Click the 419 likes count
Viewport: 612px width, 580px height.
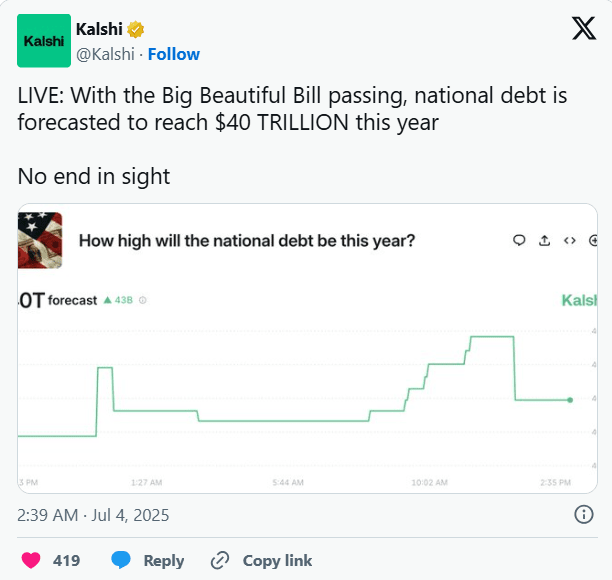click(66, 560)
